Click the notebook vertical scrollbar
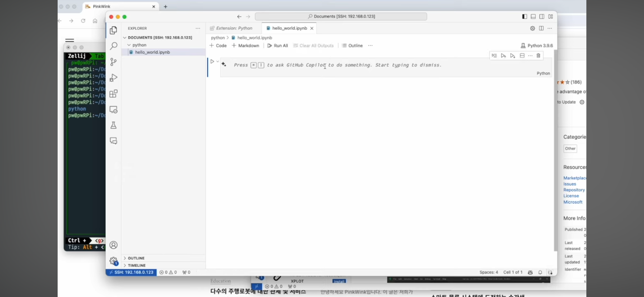 [x=555, y=150]
